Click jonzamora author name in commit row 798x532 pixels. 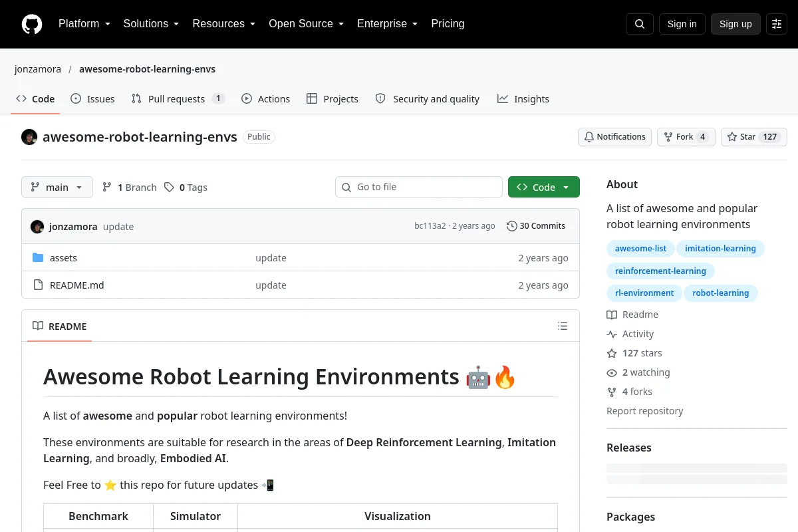pos(73,226)
